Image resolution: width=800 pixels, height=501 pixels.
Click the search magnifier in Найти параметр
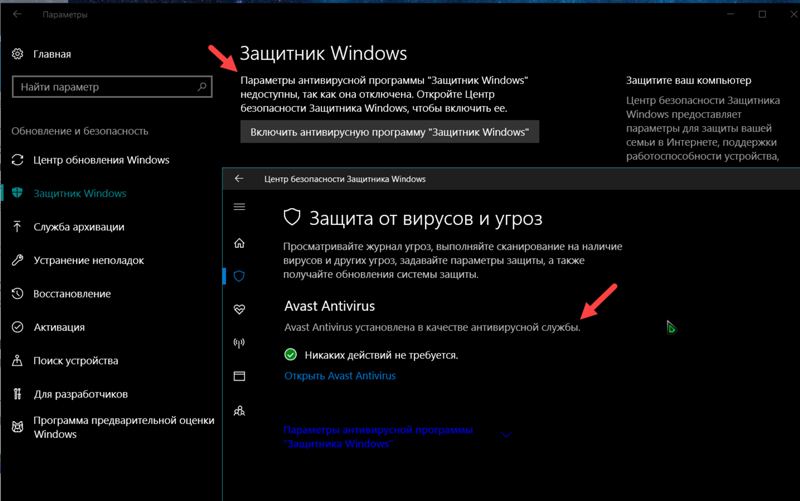point(202,86)
